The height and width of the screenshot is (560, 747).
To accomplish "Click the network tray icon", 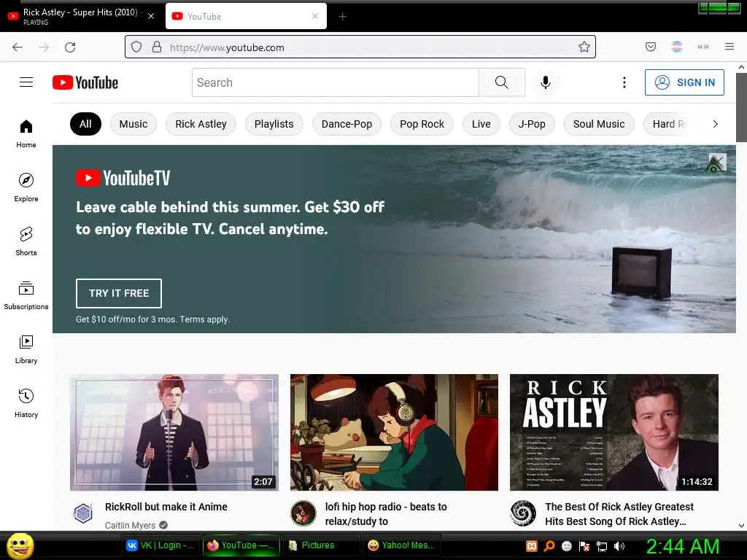I will tap(602, 546).
